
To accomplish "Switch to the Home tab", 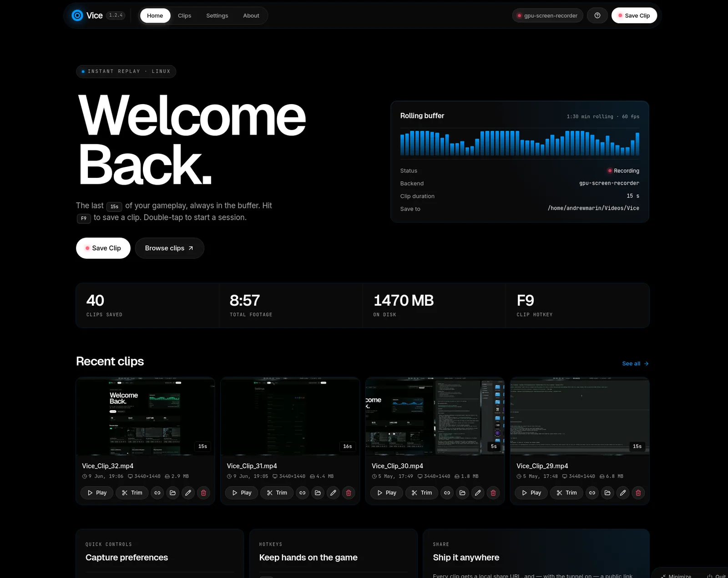I will (x=155, y=15).
